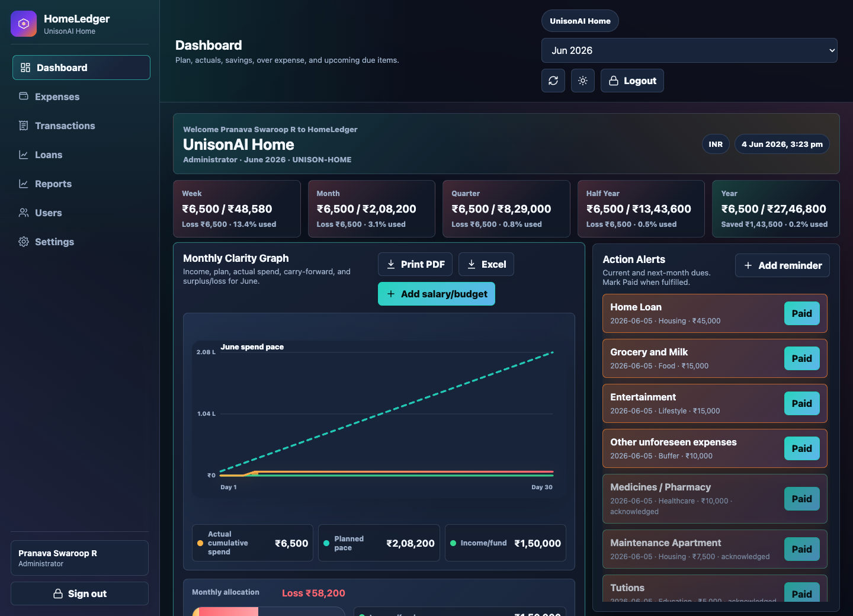Mark Other unforeseen expenses as Paid

[x=802, y=448]
